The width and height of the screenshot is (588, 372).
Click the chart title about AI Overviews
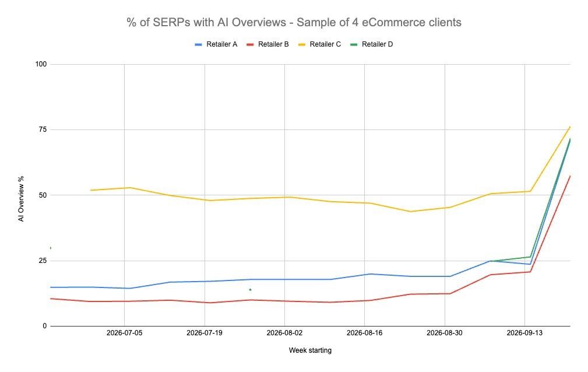point(294,22)
